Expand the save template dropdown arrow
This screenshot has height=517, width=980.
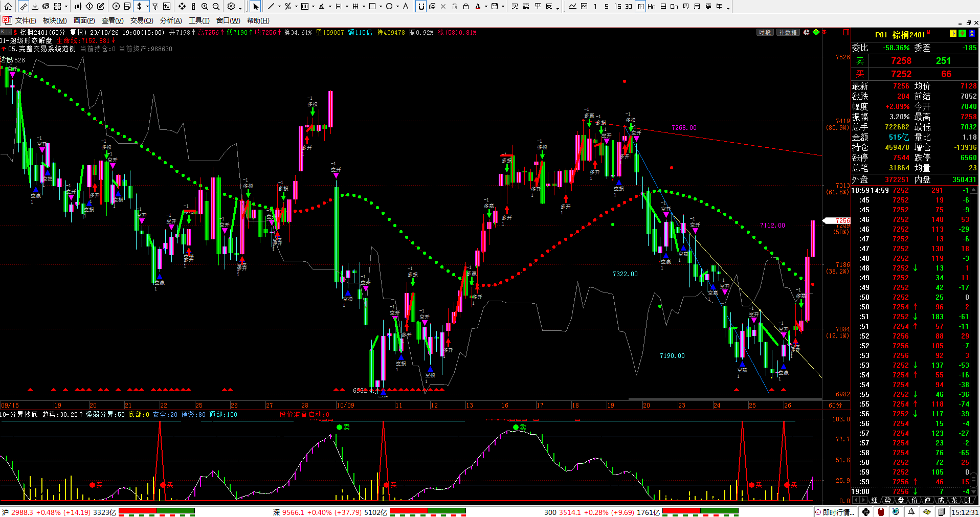pyautogui.click(x=503, y=6)
